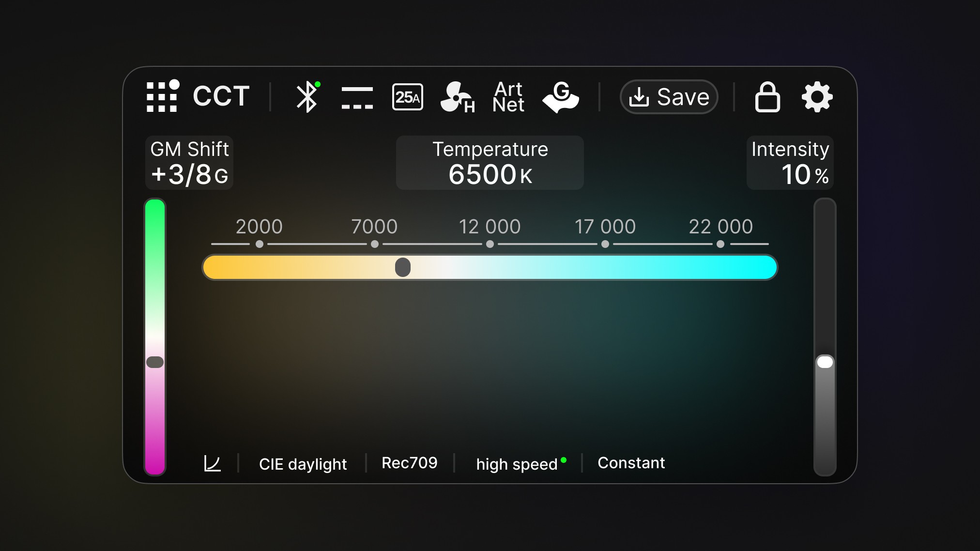Screen dimensions: 980x551
Task: Toggle the lock icon
Action: click(767, 97)
